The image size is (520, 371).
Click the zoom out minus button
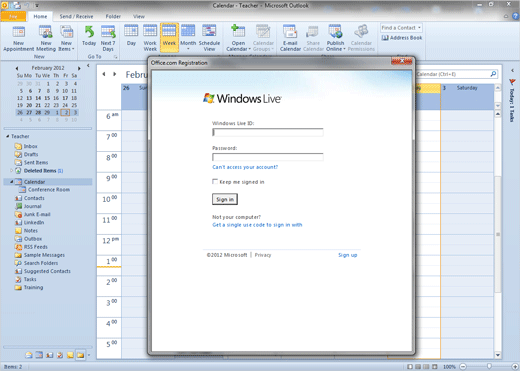pyautogui.click(x=463, y=366)
